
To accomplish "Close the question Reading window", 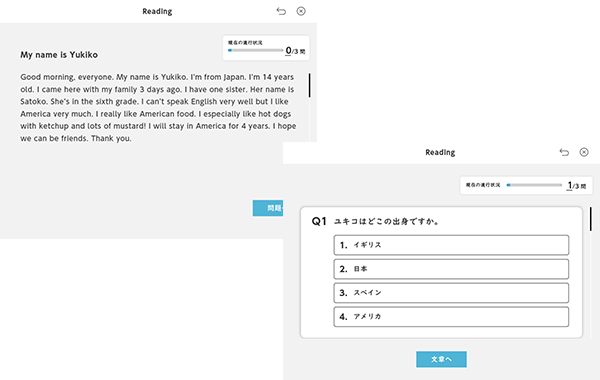I will [x=584, y=152].
